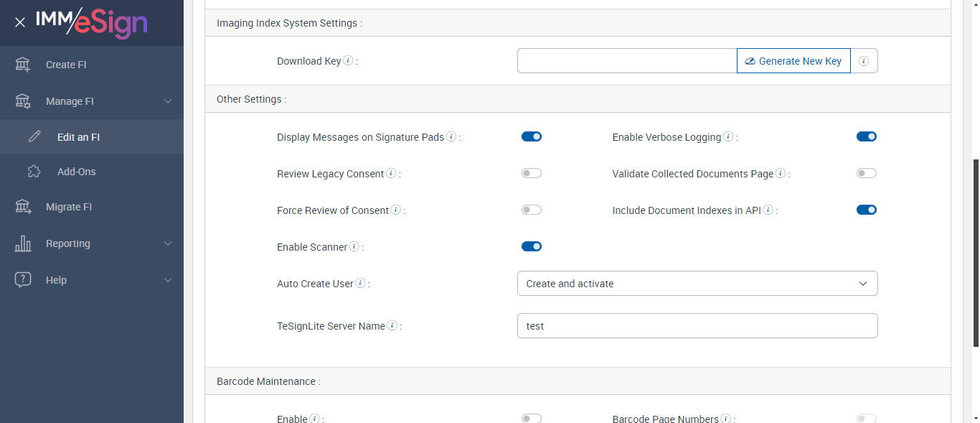Click info icon right of Generate New Key
The width and height of the screenshot is (980, 423).
[x=864, y=61]
